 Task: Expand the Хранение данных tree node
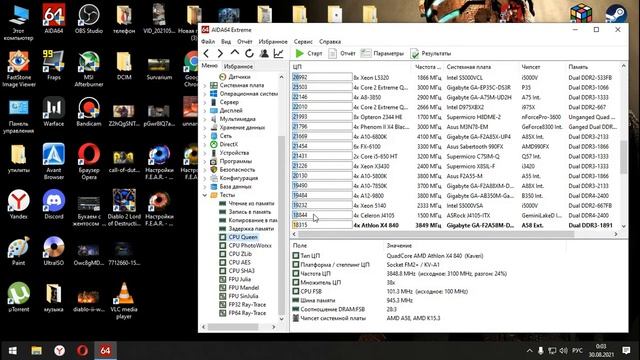coord(205,127)
